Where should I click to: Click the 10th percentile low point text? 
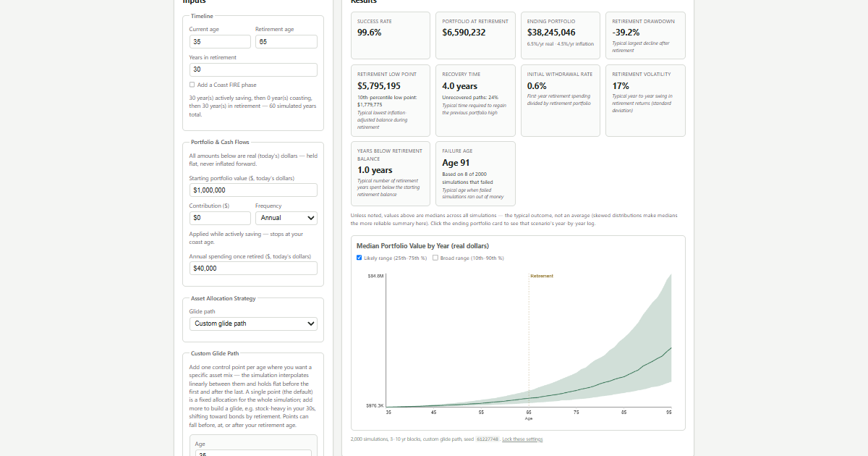click(387, 101)
